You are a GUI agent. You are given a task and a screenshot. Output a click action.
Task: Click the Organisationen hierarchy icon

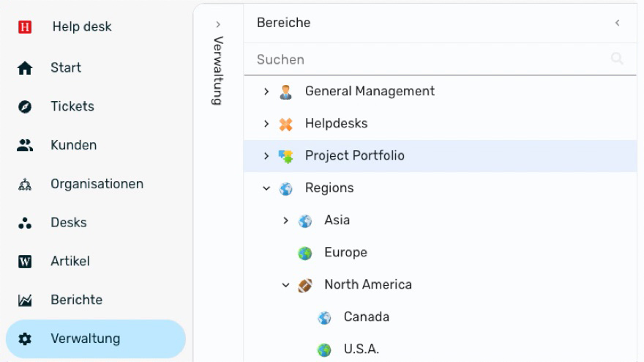click(x=24, y=185)
